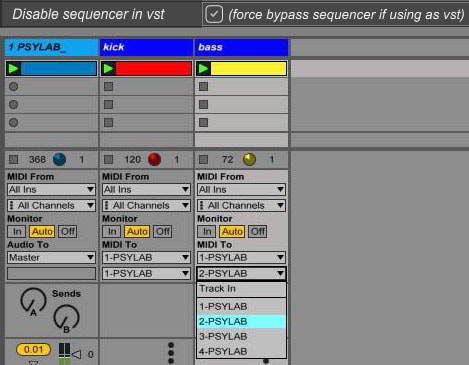Click third square stop button in bass track
The height and width of the screenshot is (365, 469).
(203, 123)
